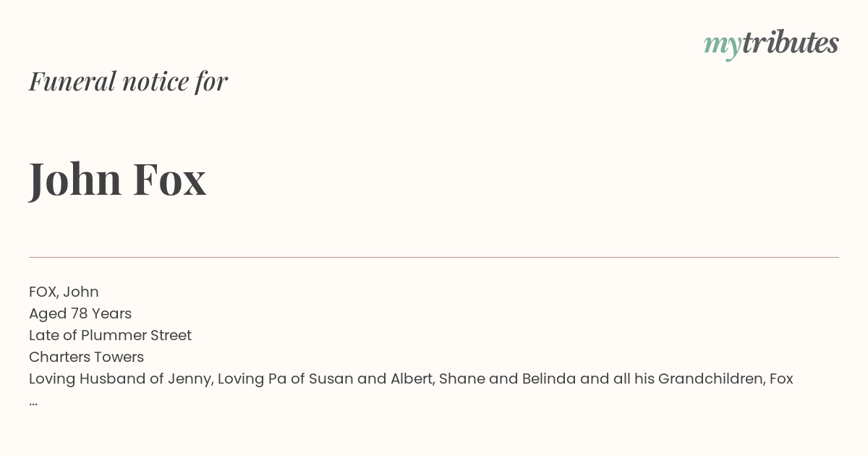Click the horizontal divider line below the title
This screenshot has width=868, height=456.
(434, 257)
